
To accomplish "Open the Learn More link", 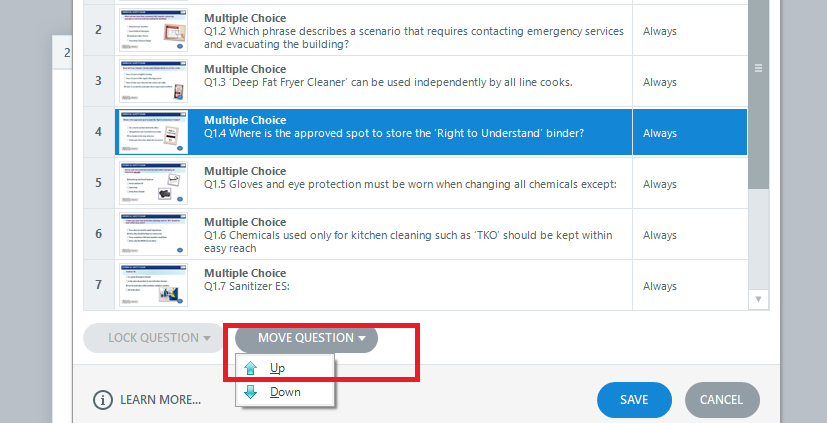I will pyautogui.click(x=160, y=400).
